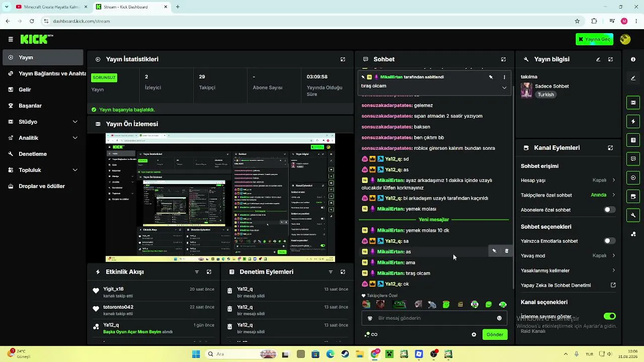The image size is (644, 362).
Task: Open Steam from the taskbar
Action: coord(345,354)
